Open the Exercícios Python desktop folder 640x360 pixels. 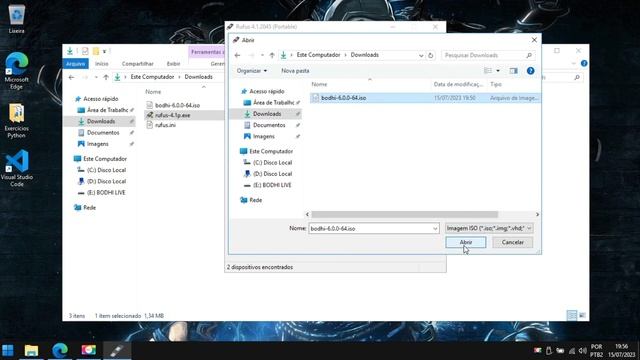coord(16,120)
